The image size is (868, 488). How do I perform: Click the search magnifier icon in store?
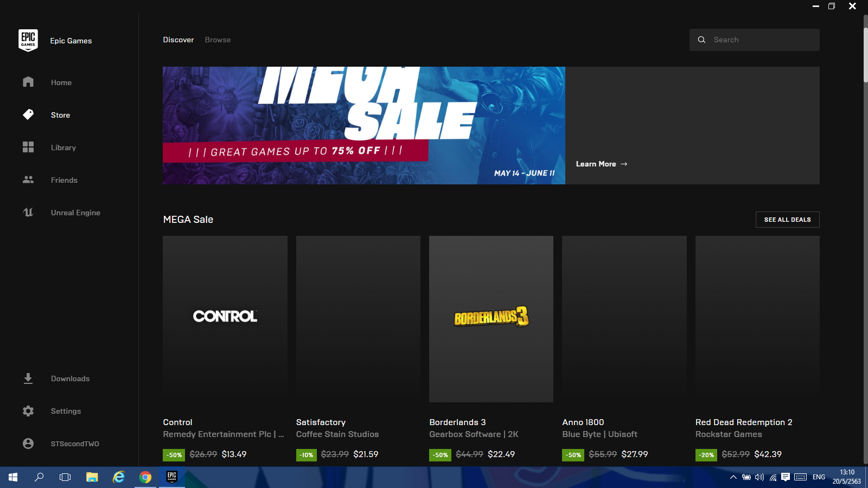click(x=701, y=40)
